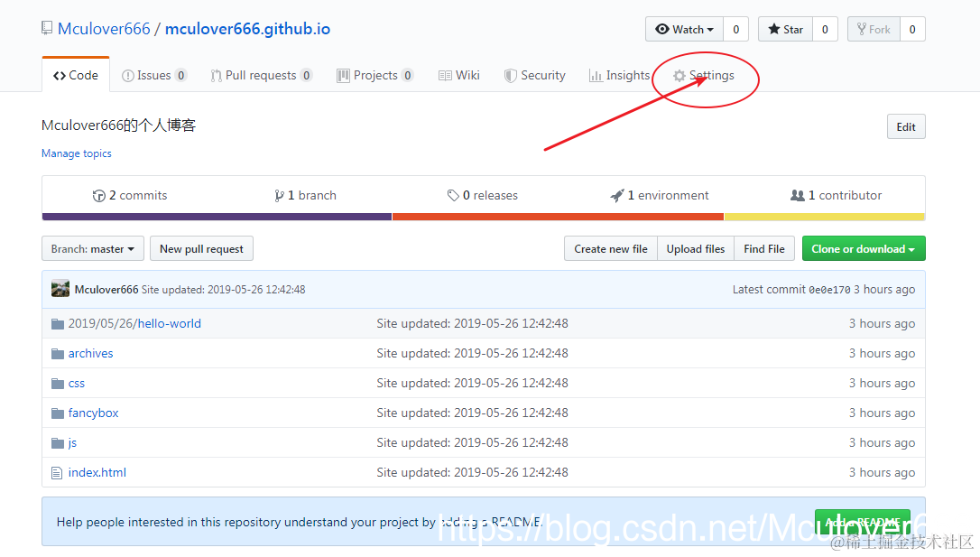Click the Add a README button
Viewport: 980px width, 557px height.
tap(863, 522)
